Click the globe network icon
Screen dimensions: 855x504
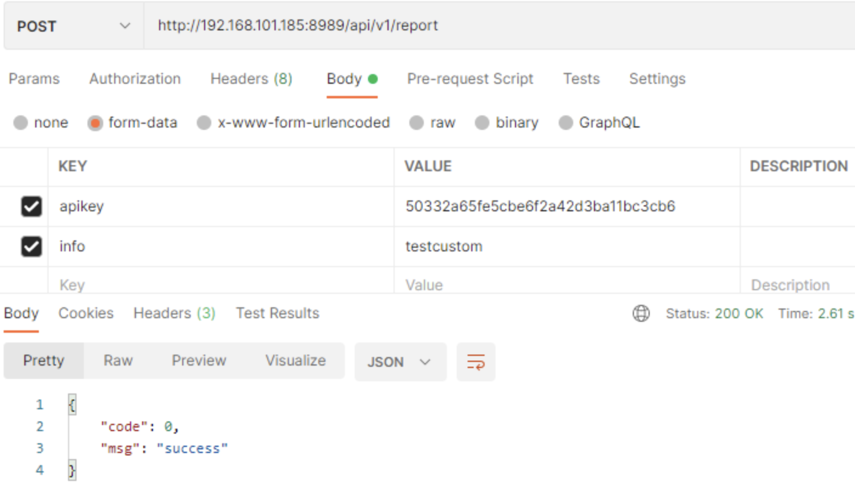[x=641, y=313]
